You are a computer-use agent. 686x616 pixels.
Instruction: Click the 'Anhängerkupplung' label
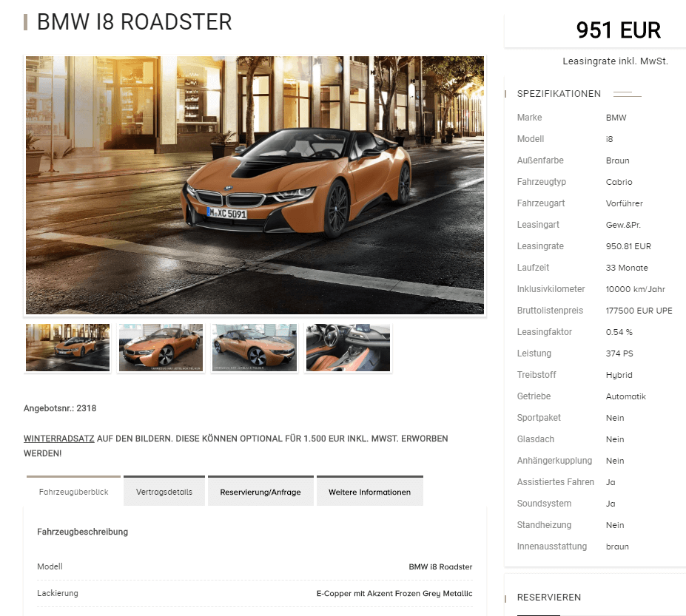tap(554, 461)
